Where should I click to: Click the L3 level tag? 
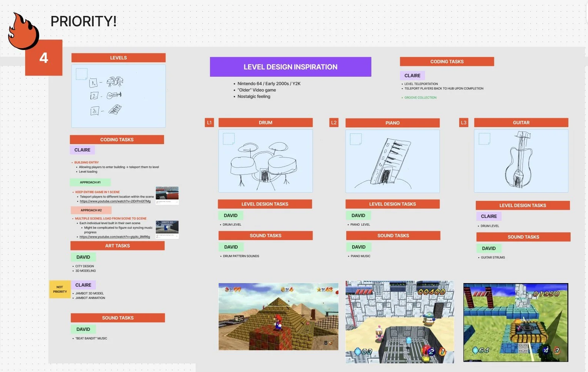coord(464,123)
